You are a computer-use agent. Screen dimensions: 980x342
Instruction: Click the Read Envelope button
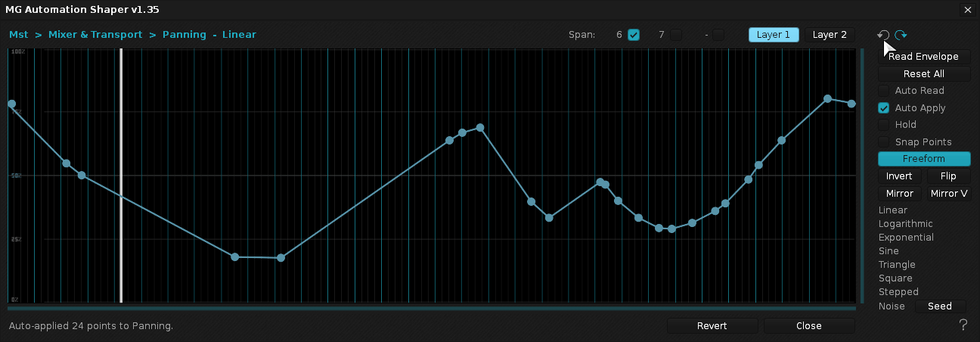click(923, 57)
